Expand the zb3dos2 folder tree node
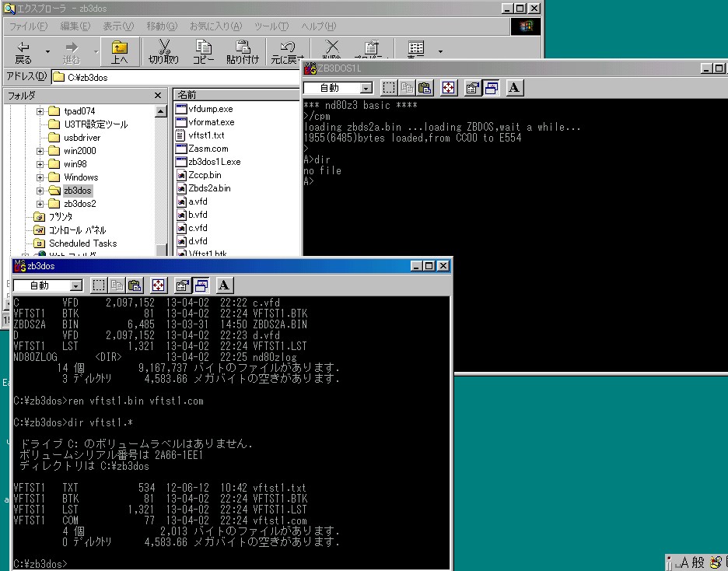Screen dimensions: 728x571 coord(40,204)
